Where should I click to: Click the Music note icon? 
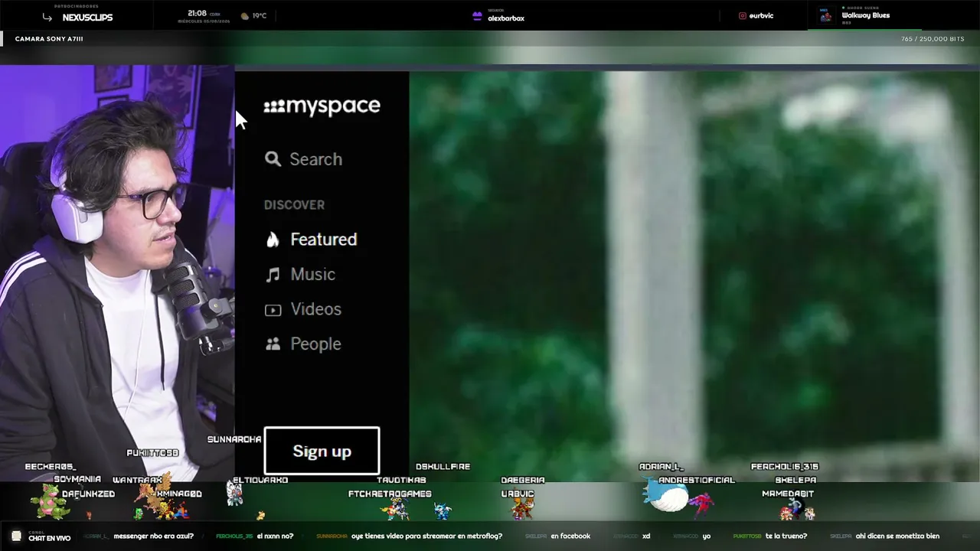click(273, 275)
